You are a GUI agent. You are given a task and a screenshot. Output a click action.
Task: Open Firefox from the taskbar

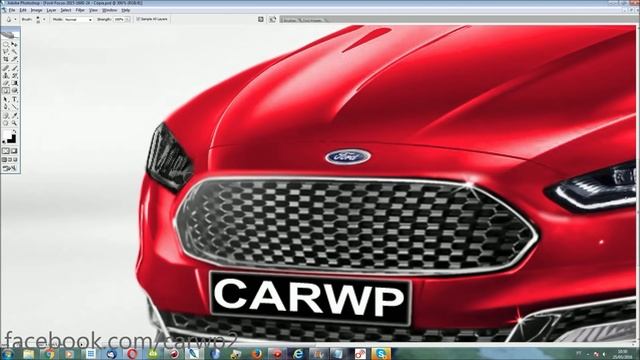coord(256,353)
